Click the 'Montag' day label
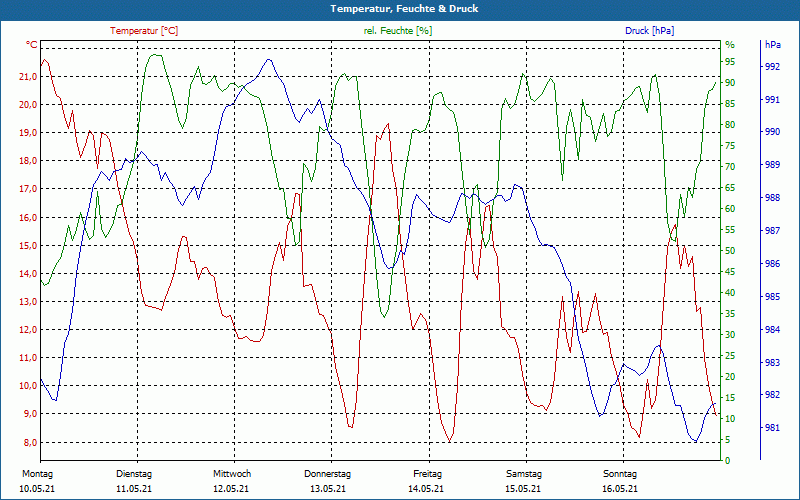The image size is (800, 500). tap(37, 474)
